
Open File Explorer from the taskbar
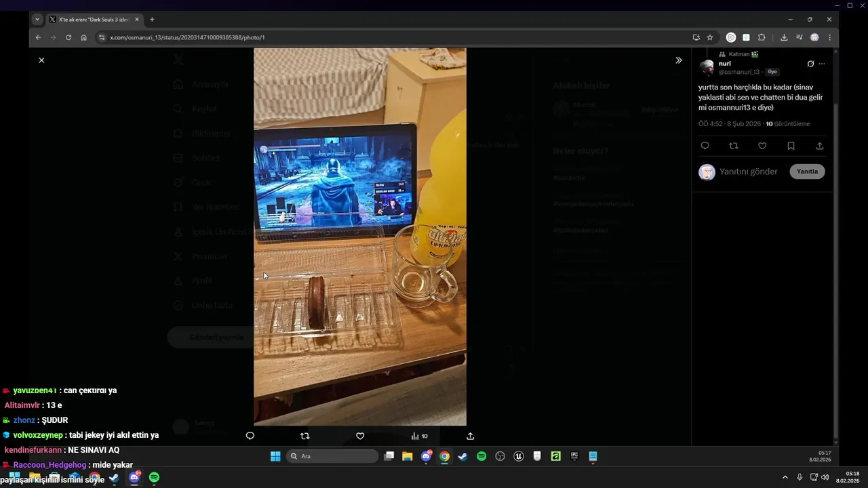click(x=407, y=456)
